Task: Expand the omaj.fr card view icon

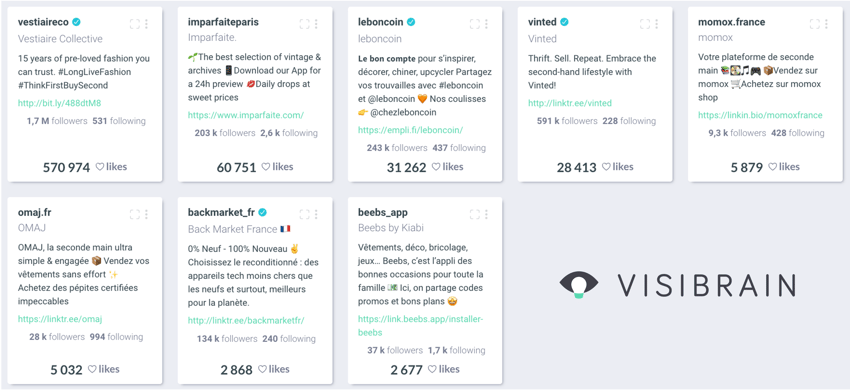Action: 135,214
